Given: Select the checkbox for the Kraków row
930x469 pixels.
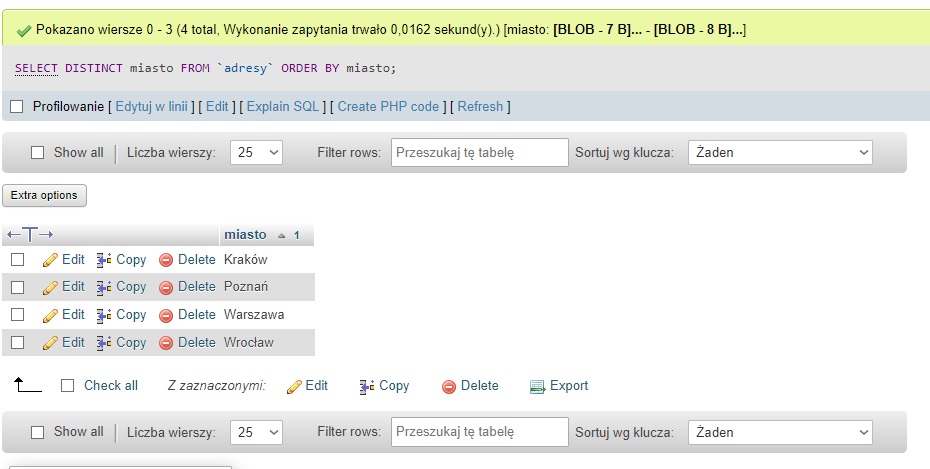Looking at the screenshot, I should tap(17, 260).
